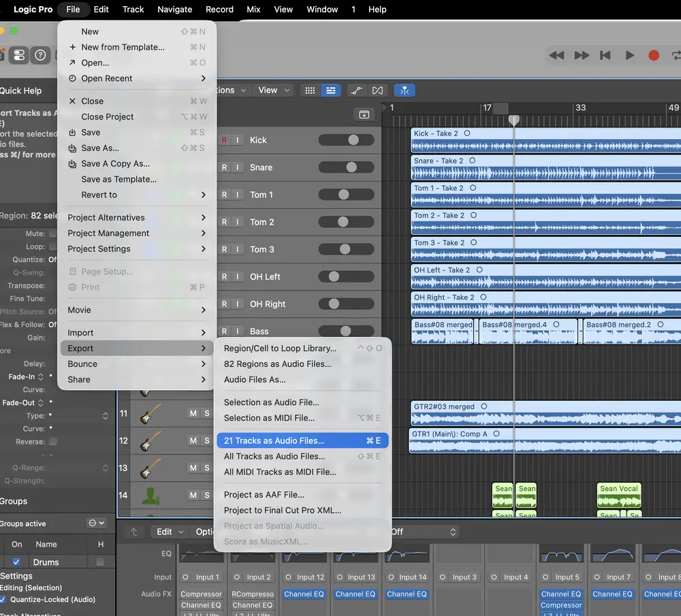Click the input monitor circle on Input 1
681x616 pixels.
[185, 577]
